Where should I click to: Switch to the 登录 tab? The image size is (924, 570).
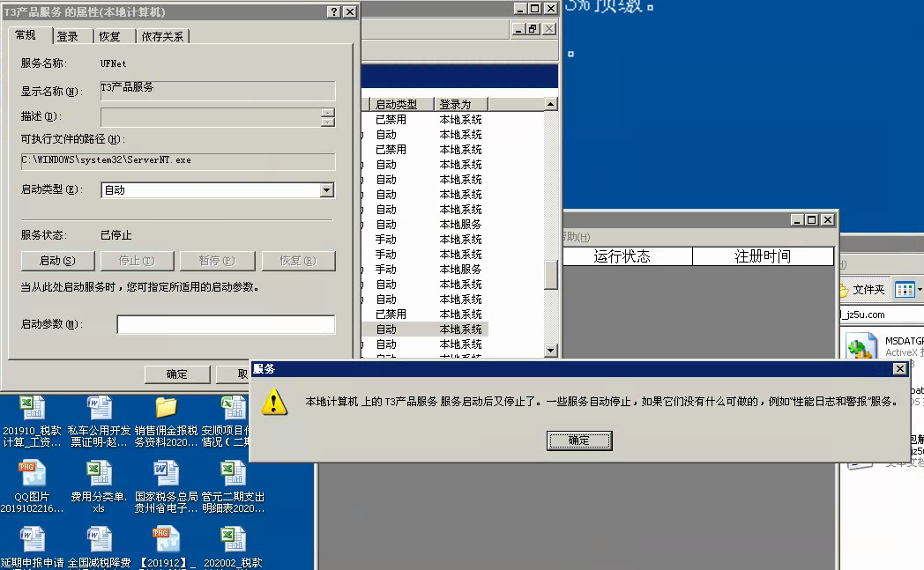[68, 36]
